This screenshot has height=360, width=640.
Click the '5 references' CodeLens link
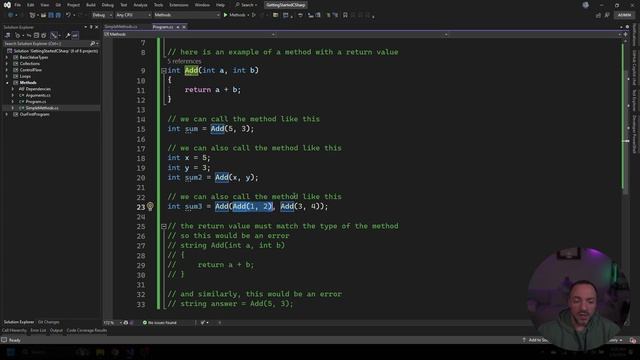(x=184, y=61)
